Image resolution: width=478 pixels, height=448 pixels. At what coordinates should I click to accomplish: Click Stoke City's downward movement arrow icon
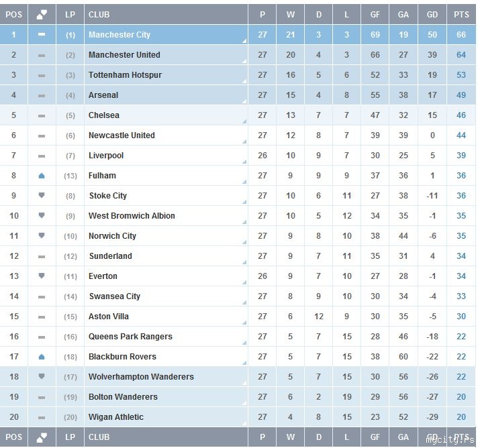(42, 196)
